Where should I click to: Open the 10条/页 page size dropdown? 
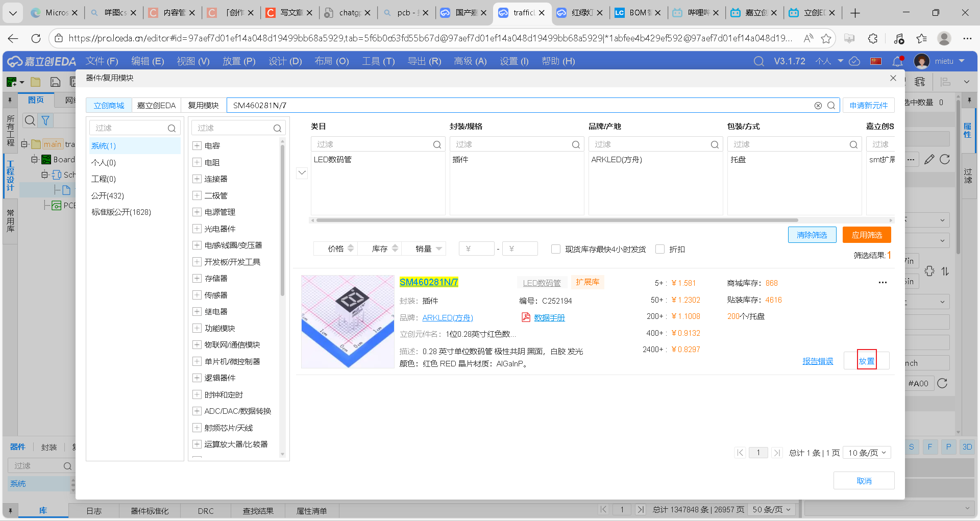(x=867, y=453)
